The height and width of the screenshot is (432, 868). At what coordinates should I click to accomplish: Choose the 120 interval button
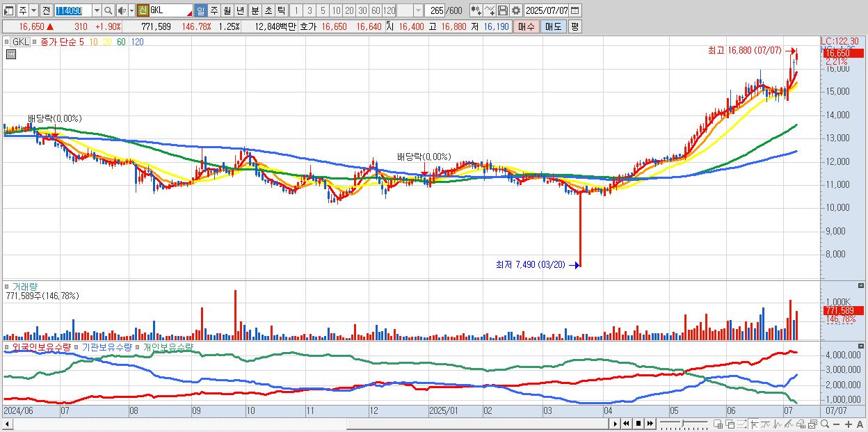[389, 10]
